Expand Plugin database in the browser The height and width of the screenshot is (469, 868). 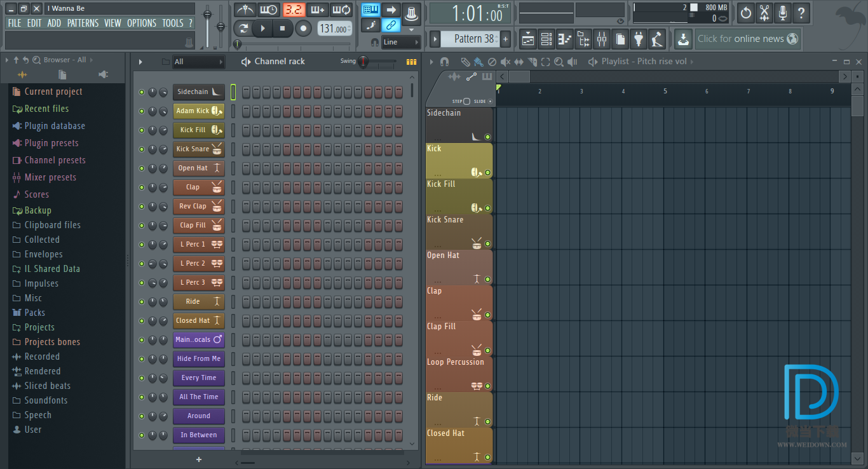click(54, 126)
